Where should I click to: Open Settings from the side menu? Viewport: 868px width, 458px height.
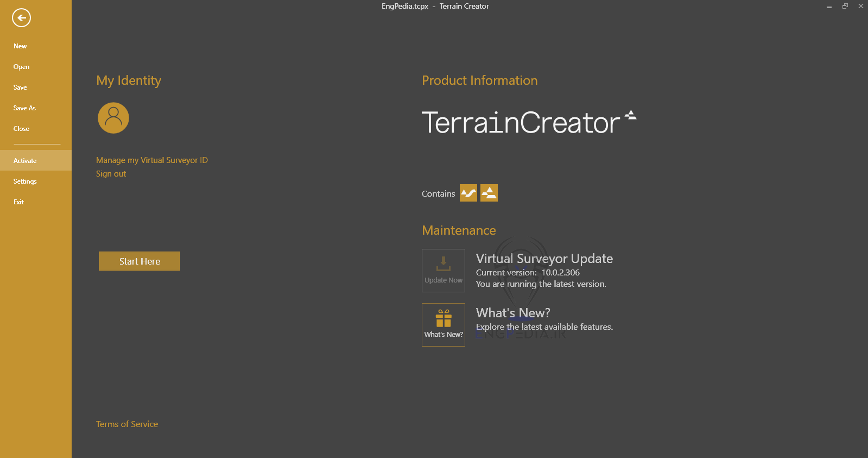tap(36, 181)
